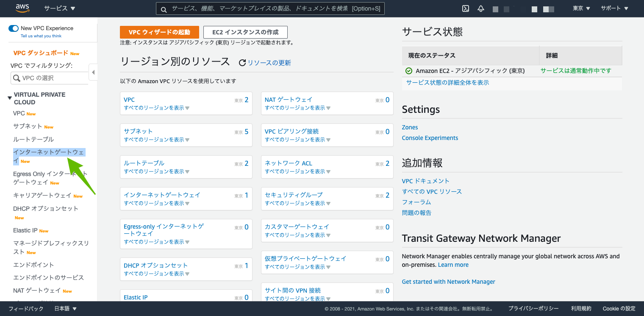Click the magnifier icon in the VPC filter
The width and height of the screenshot is (644, 316).
17,78
